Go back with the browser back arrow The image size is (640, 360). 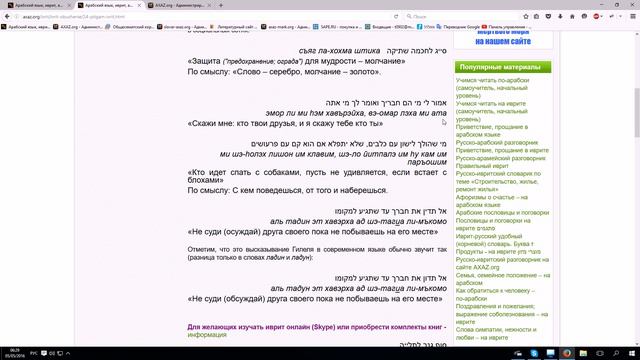[7, 16]
